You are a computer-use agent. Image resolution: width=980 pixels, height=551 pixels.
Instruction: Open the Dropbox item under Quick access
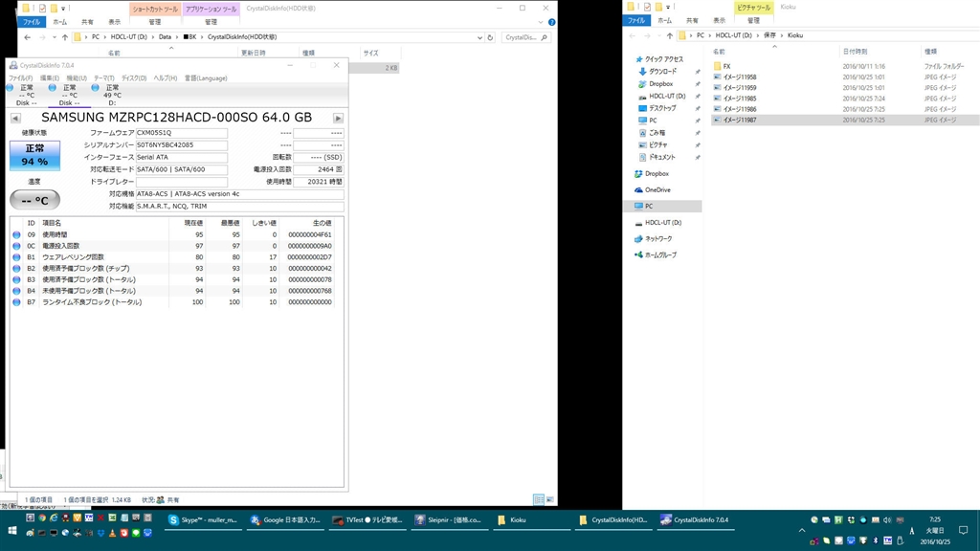(660, 84)
